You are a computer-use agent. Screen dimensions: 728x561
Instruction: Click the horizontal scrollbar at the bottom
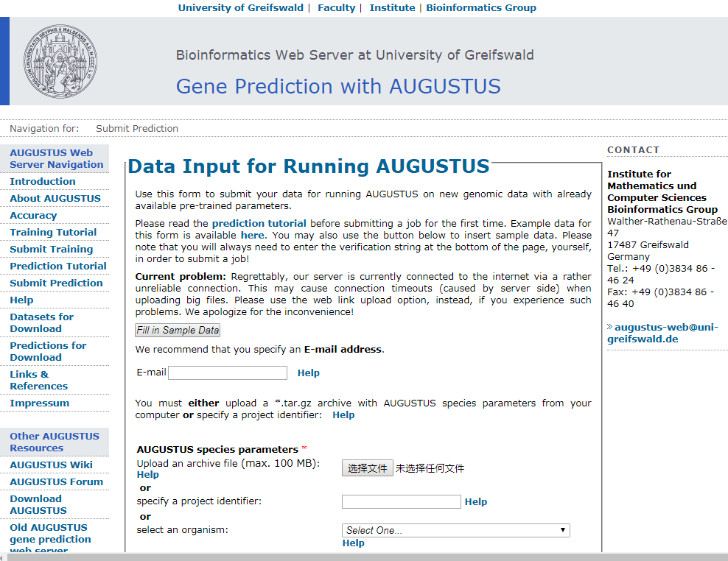[364, 557]
